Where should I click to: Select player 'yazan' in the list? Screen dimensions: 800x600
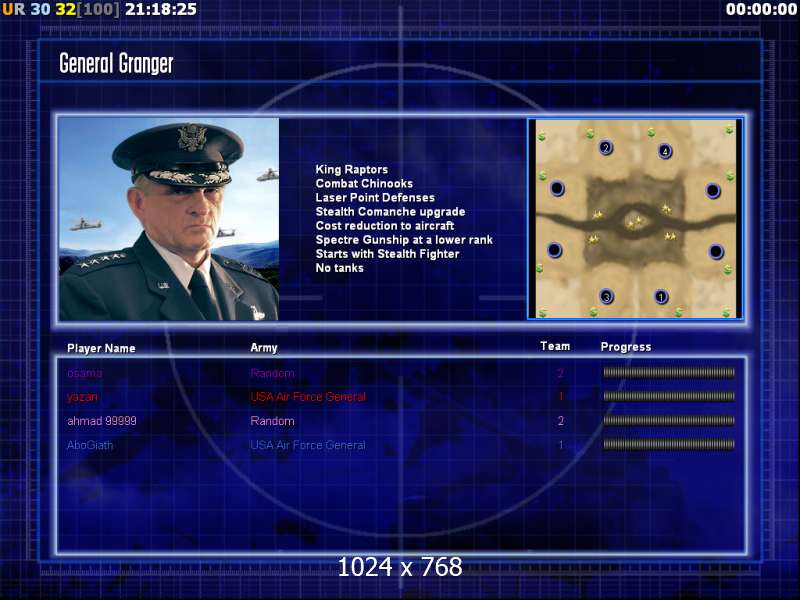click(82, 397)
